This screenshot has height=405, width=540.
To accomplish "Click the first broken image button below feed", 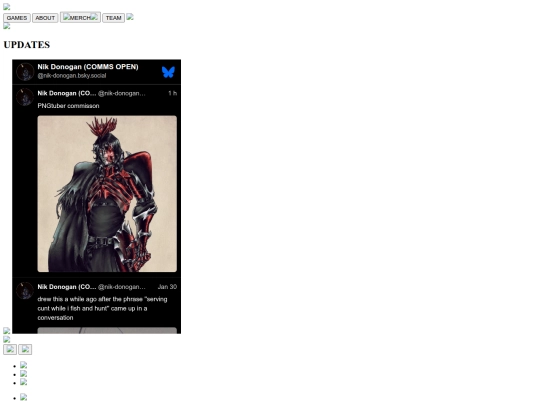I will point(10,350).
